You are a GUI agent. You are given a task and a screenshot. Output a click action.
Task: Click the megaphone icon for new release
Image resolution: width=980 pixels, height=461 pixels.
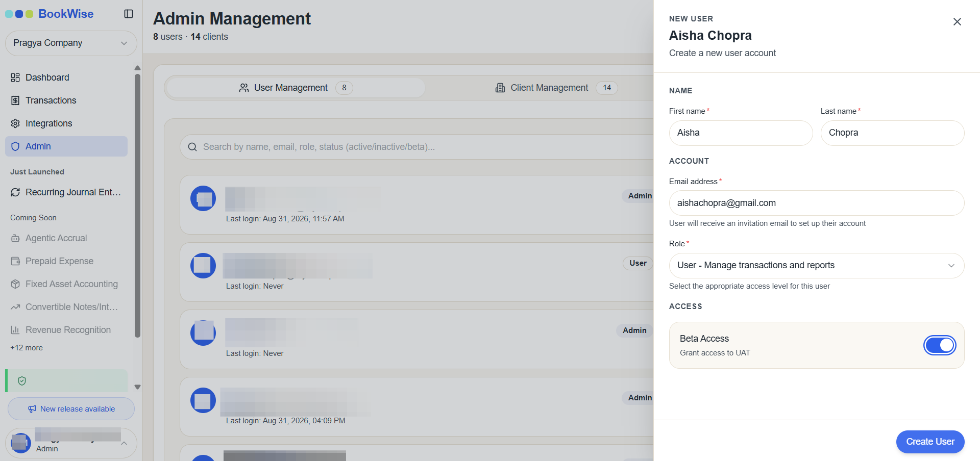point(32,409)
